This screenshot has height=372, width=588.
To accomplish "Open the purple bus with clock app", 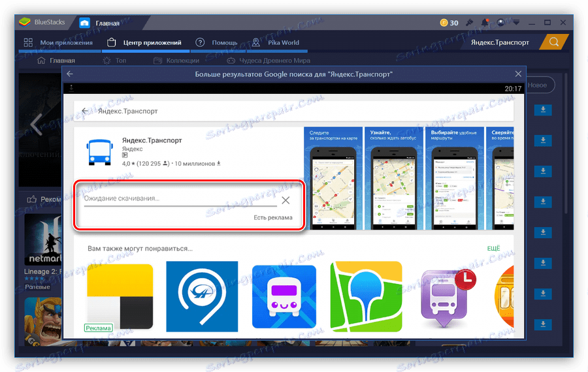I will [x=447, y=298].
